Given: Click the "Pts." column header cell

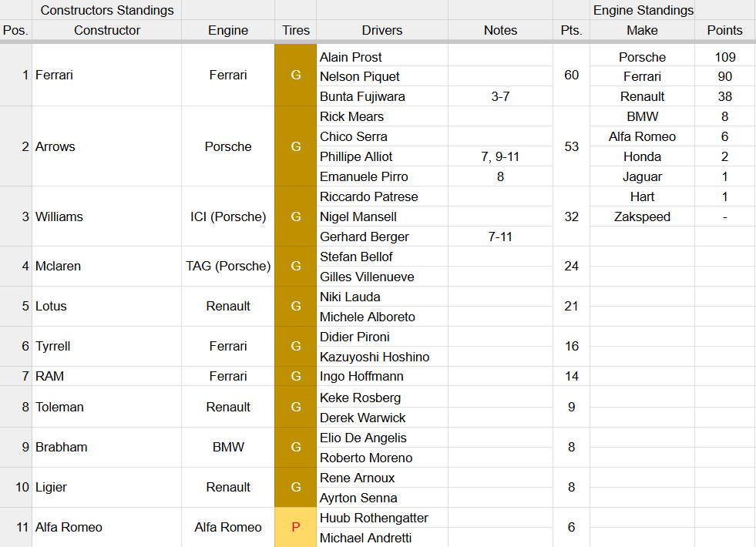Looking at the screenshot, I should (571, 30).
